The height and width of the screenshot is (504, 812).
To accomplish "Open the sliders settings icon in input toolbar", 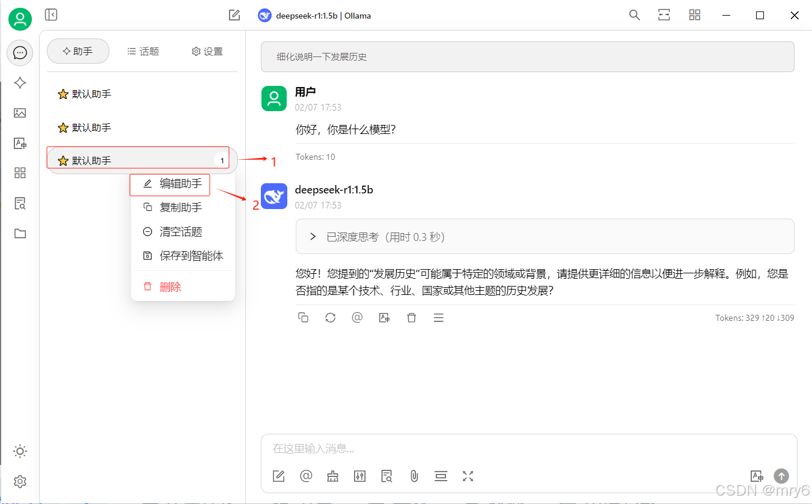I will pyautogui.click(x=360, y=476).
